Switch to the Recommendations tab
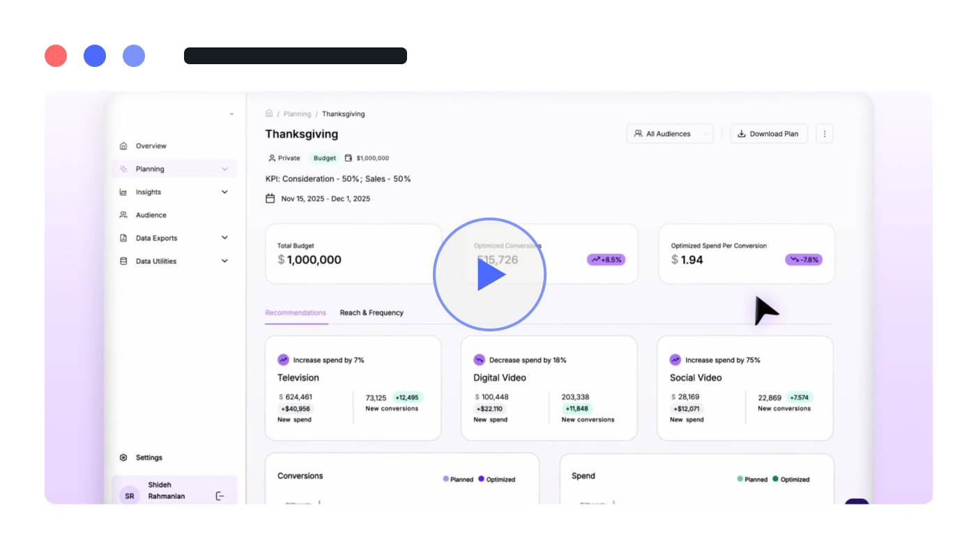980x549 pixels. coord(296,313)
